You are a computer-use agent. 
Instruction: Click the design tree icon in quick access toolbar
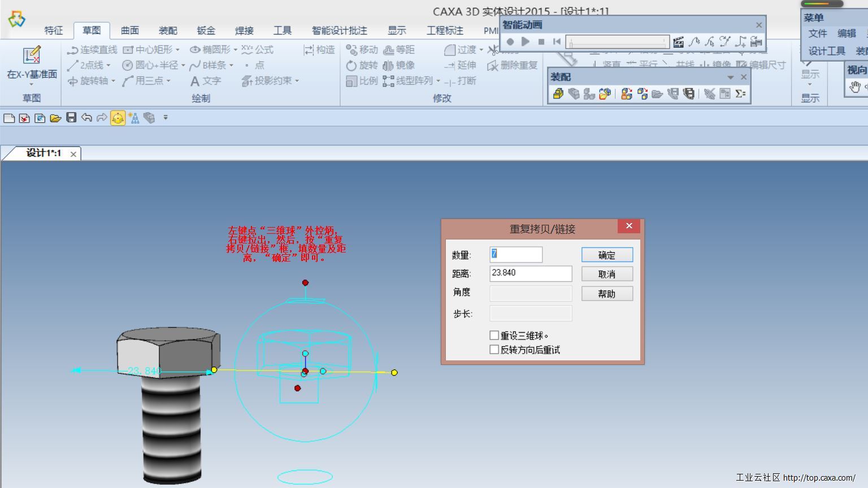pyautogui.click(x=133, y=117)
